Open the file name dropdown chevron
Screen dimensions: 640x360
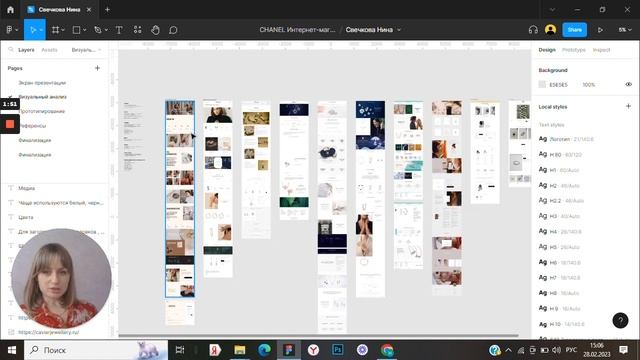click(399, 30)
